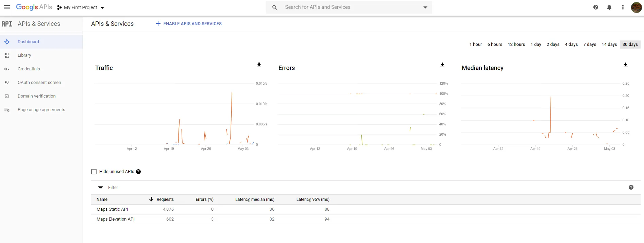Sort by the Requests column
Image resolution: width=644 pixels, height=243 pixels.
coord(165,199)
